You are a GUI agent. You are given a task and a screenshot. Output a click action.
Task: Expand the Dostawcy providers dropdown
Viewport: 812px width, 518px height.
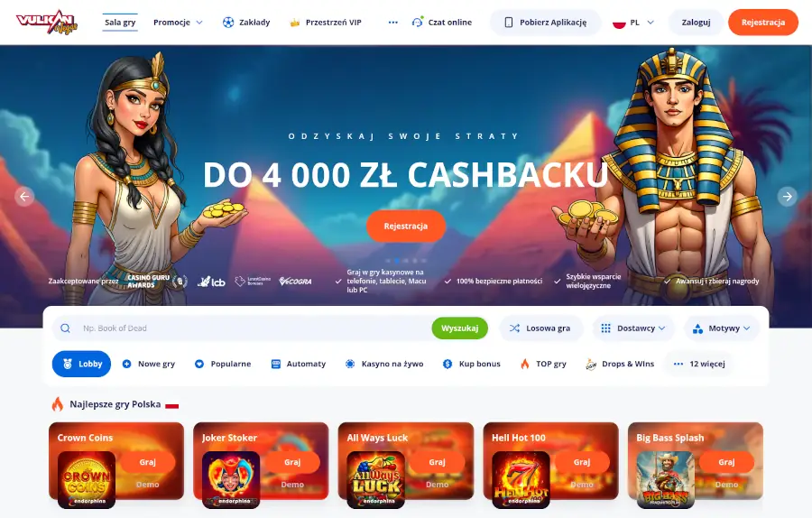pyautogui.click(x=633, y=328)
